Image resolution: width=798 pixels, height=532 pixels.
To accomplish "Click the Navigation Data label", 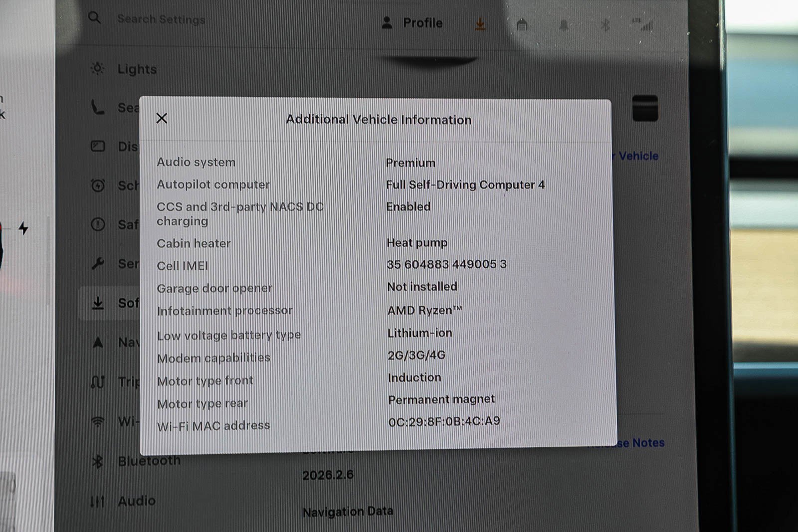I will tap(348, 512).
